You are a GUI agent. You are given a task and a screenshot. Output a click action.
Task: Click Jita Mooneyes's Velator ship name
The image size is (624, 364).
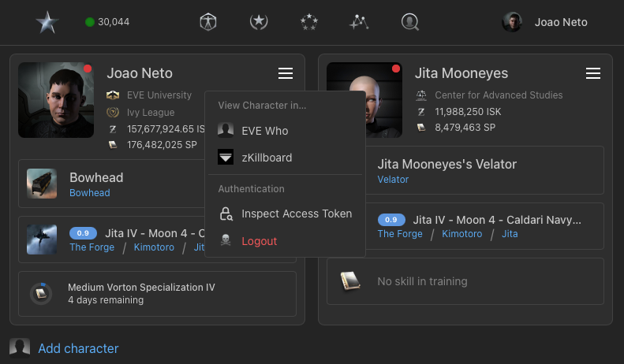(x=447, y=164)
